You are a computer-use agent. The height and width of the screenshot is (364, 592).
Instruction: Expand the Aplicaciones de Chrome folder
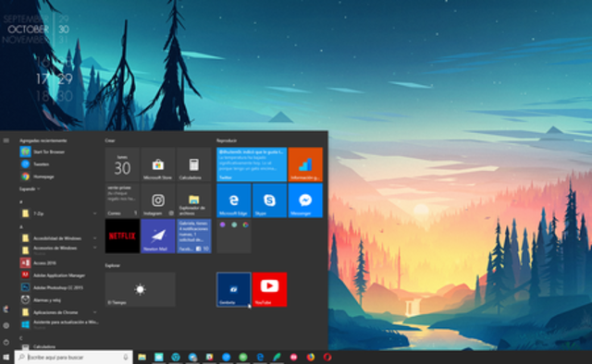(x=58, y=312)
